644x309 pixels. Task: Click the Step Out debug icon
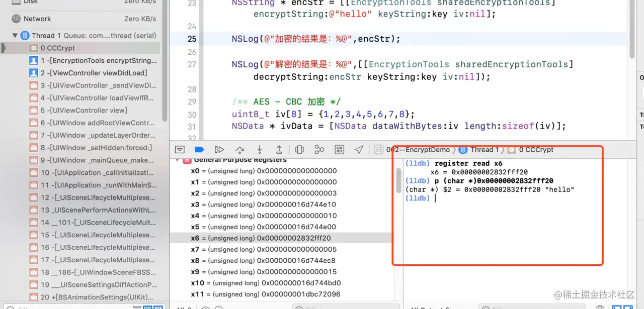click(x=279, y=150)
